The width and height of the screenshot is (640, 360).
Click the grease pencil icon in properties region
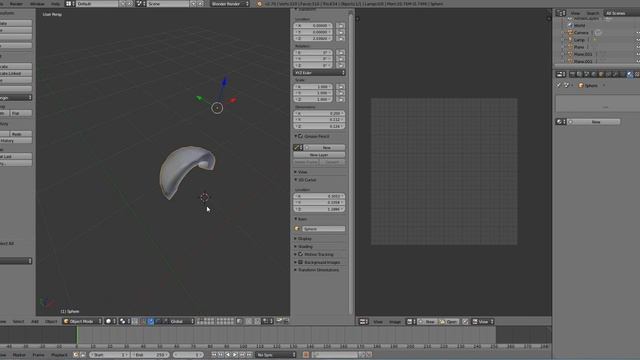297,147
